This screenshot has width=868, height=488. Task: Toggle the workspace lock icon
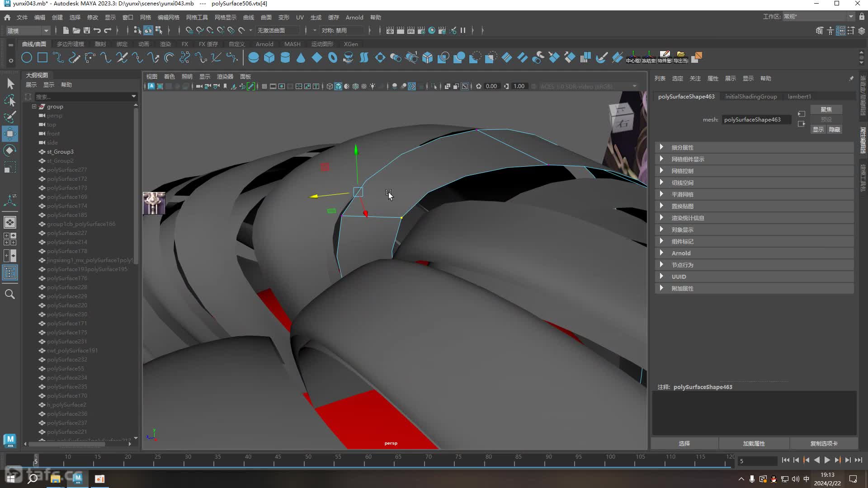pos(862,17)
